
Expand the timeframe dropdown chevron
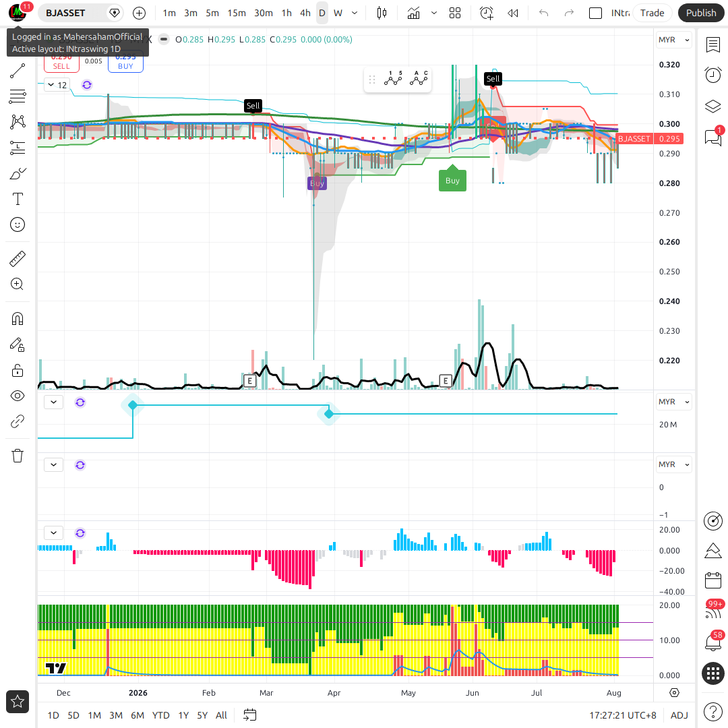(x=355, y=13)
